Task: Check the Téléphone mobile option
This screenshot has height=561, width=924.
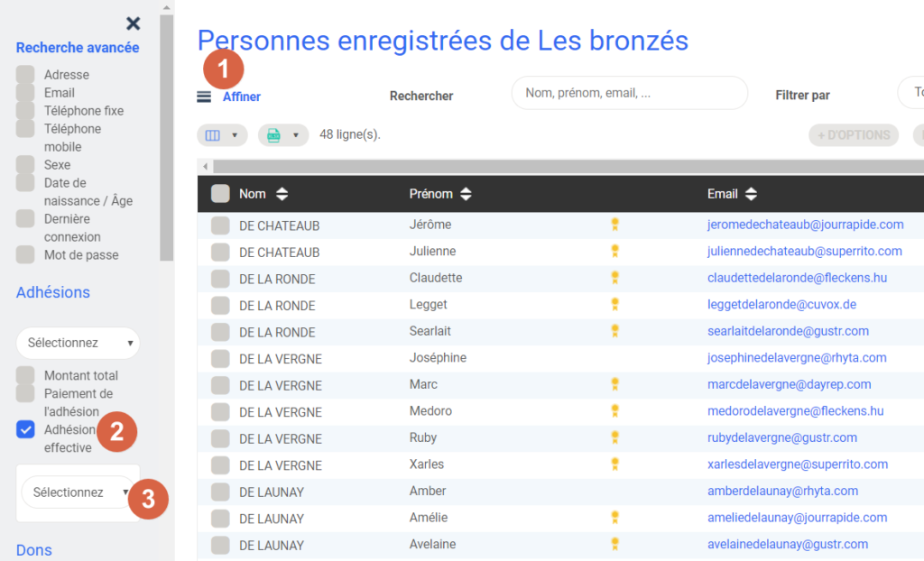Action: 25,128
